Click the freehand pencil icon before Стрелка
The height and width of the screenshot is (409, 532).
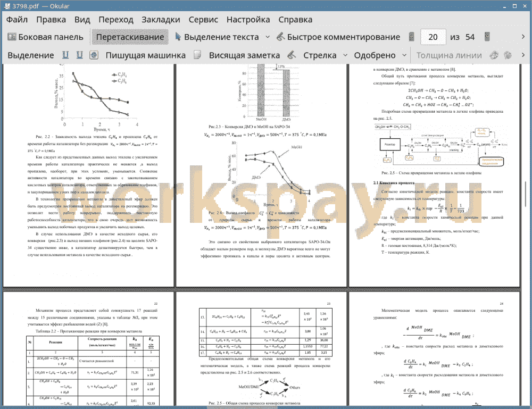292,55
